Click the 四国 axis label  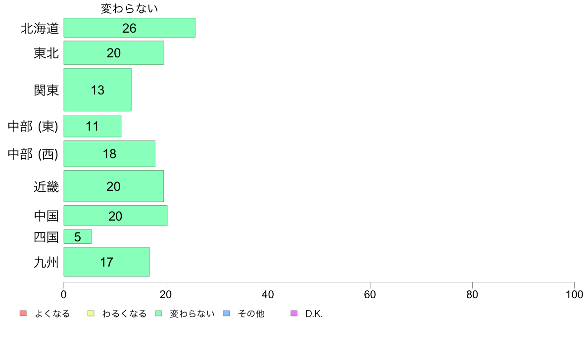click(x=46, y=237)
